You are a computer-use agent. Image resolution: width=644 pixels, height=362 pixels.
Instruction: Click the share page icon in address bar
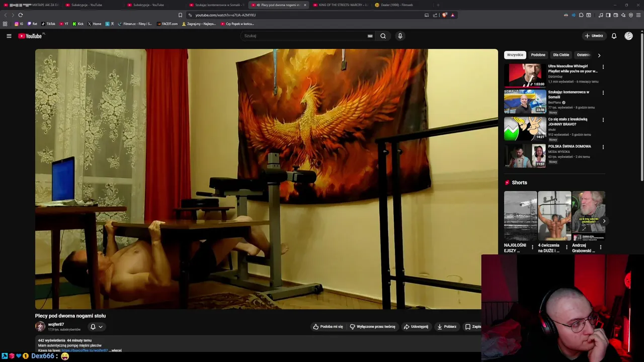(x=435, y=15)
